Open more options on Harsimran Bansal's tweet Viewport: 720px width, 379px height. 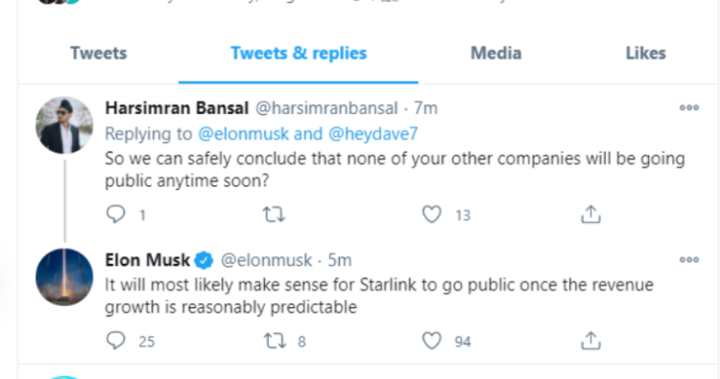[689, 107]
